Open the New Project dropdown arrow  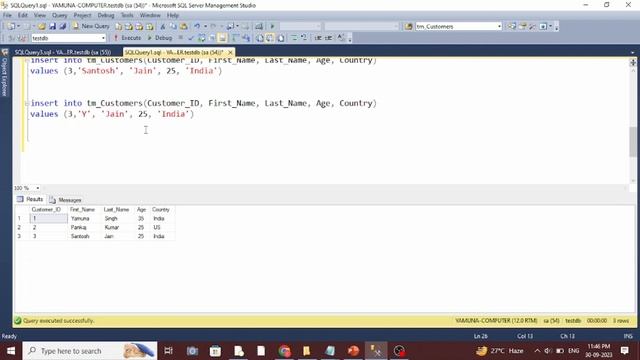coord(18,26)
